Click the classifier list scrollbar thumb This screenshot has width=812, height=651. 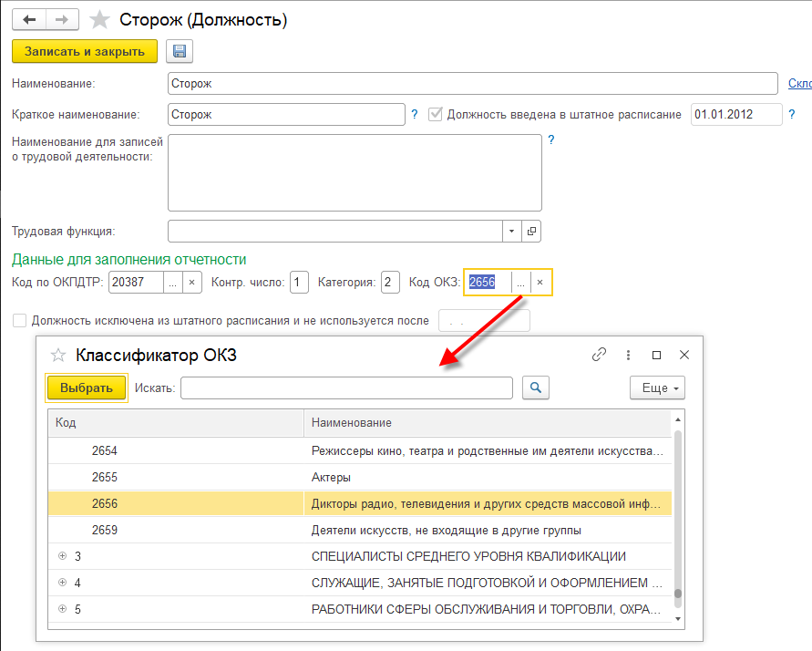click(x=678, y=594)
